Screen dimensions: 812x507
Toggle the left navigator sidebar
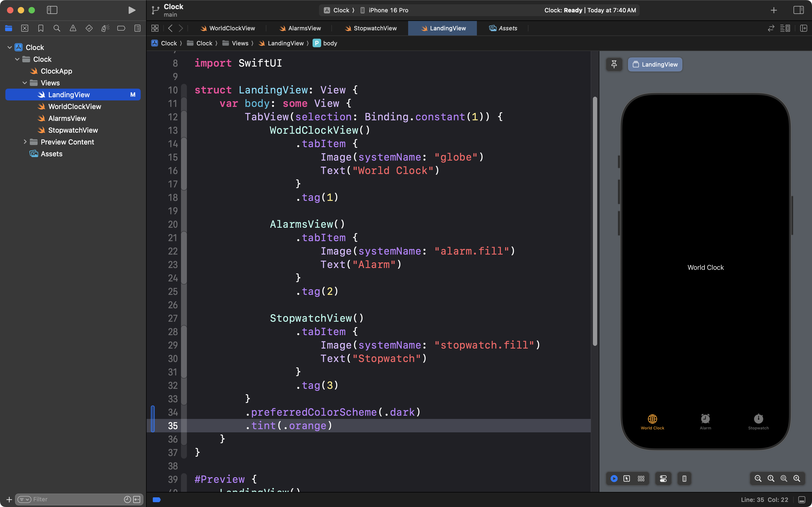52,10
